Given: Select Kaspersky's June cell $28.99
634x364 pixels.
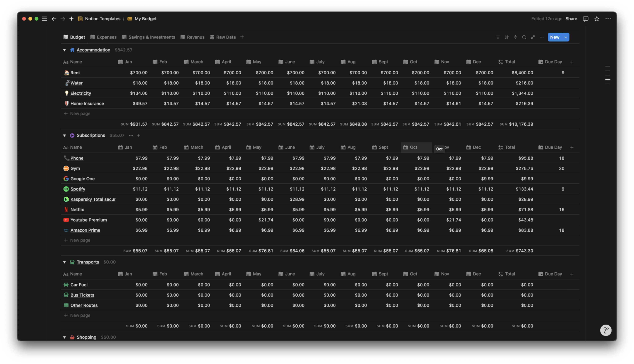Looking at the screenshot, I should (x=291, y=199).
